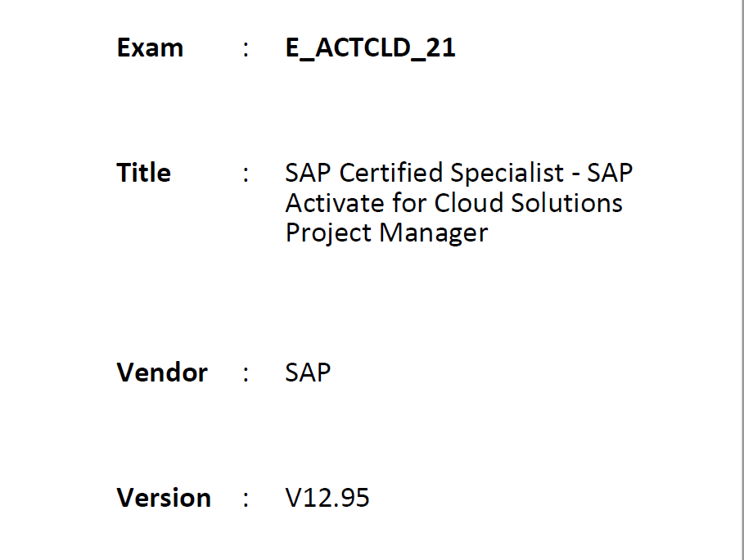Select the exam code E_ACTCLD_21

coord(370,49)
